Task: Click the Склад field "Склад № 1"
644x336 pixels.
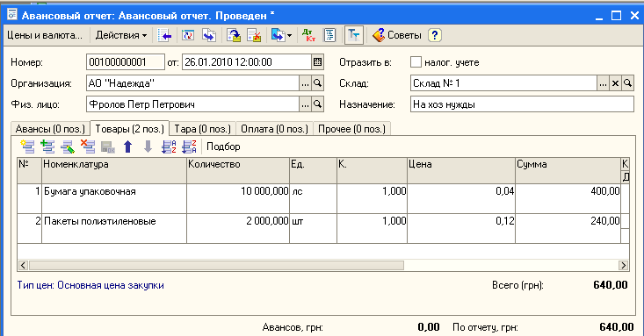Action: tap(503, 83)
